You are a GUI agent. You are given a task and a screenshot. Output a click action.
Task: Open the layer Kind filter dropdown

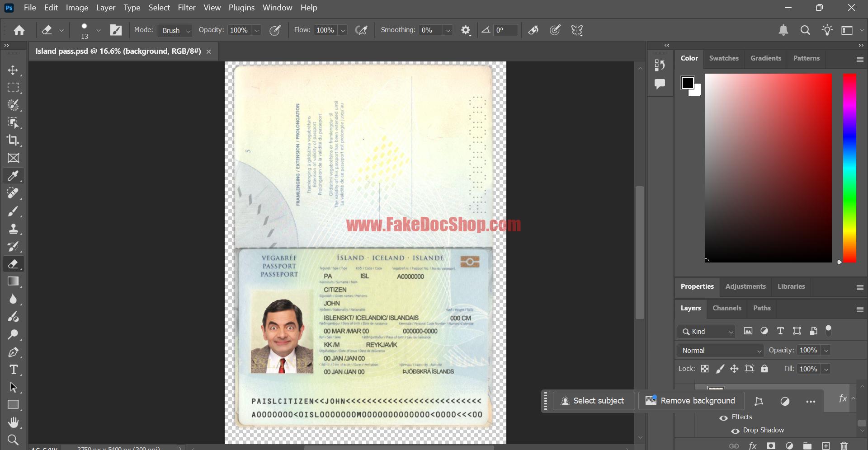point(707,332)
